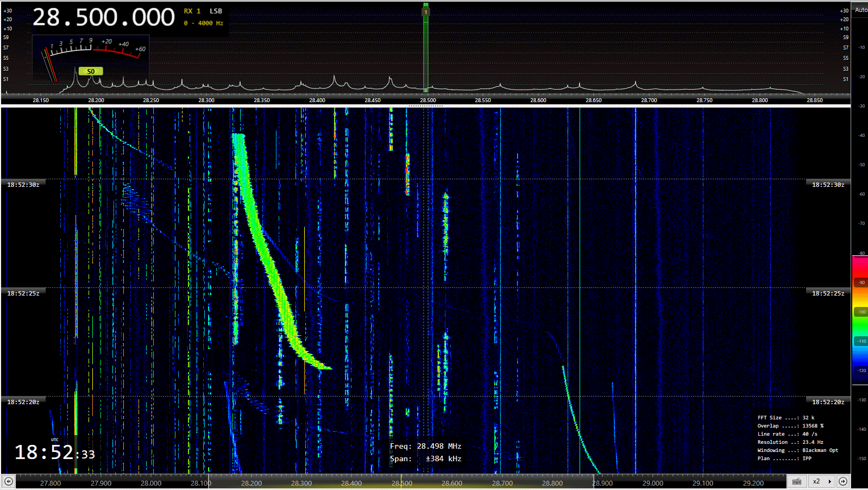Viewport: 868px width, 490px height.
Task: Click the arrow next to x2 zoom
Action: tap(830, 481)
